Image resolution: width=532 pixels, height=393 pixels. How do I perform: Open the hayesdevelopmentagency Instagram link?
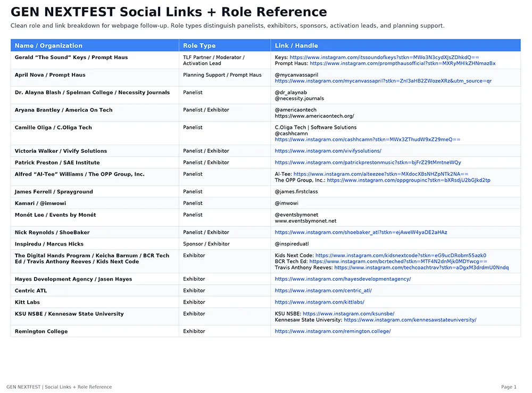pyautogui.click(x=343, y=279)
